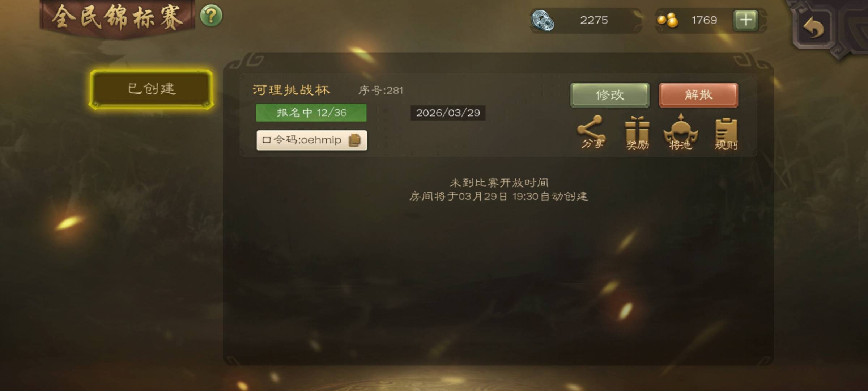This screenshot has width=868, height=391.
Task: Click the 解散 disband button
Action: click(698, 95)
